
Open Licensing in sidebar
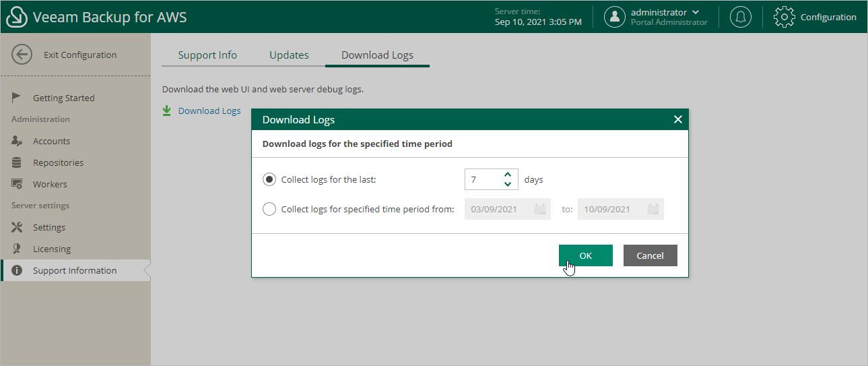point(75,249)
